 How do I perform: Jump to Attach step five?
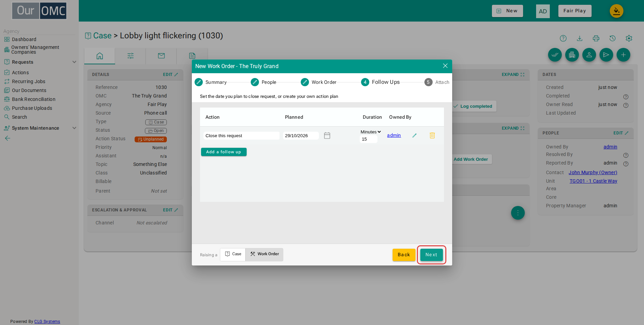click(x=437, y=82)
